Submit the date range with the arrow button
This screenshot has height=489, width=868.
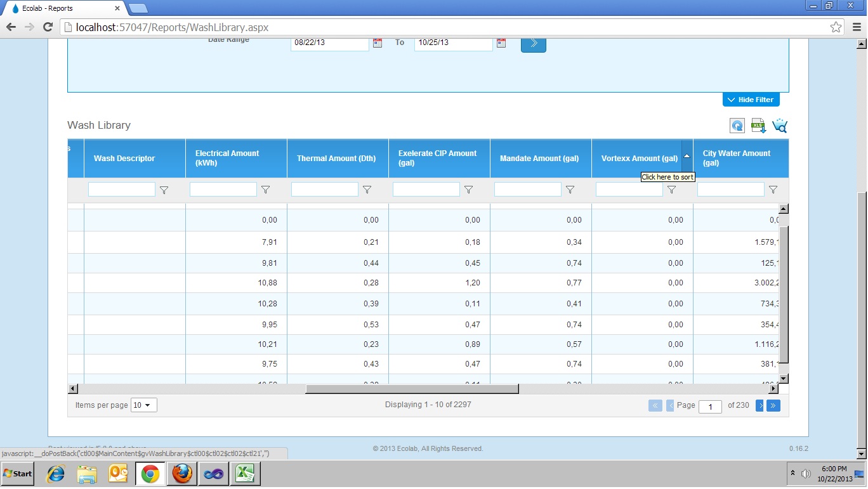[533, 44]
